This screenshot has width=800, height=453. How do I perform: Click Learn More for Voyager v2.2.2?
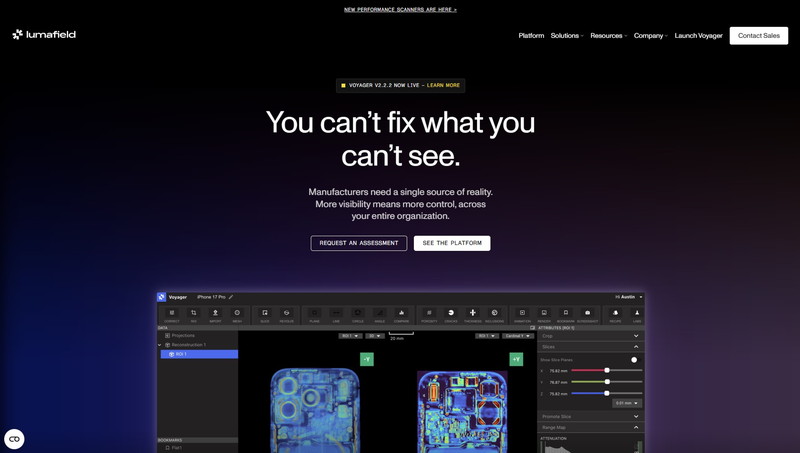tap(443, 85)
